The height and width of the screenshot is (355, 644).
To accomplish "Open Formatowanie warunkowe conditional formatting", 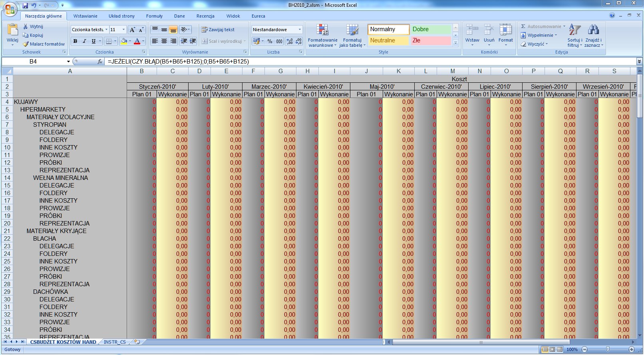I will coord(322,36).
